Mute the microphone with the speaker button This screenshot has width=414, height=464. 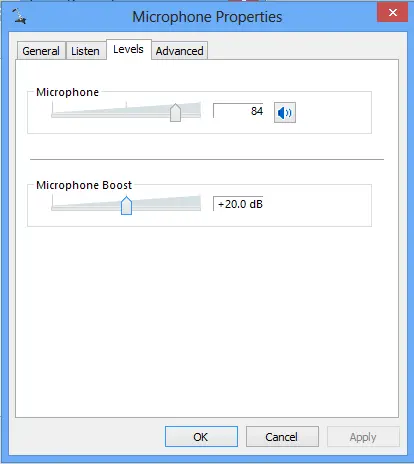point(285,113)
